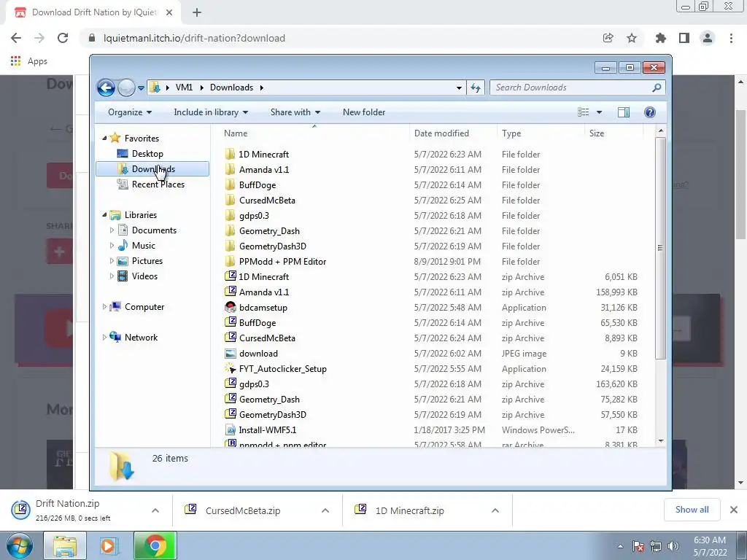The width and height of the screenshot is (747, 560).
Task: Select the 1D Minecraft folder icon
Action: (x=230, y=155)
